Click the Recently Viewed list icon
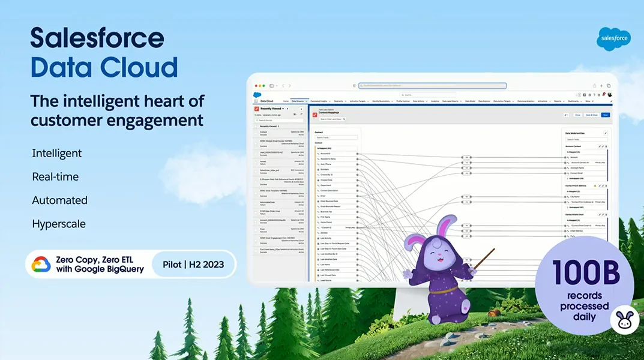This screenshot has height=360, width=644. click(256, 109)
